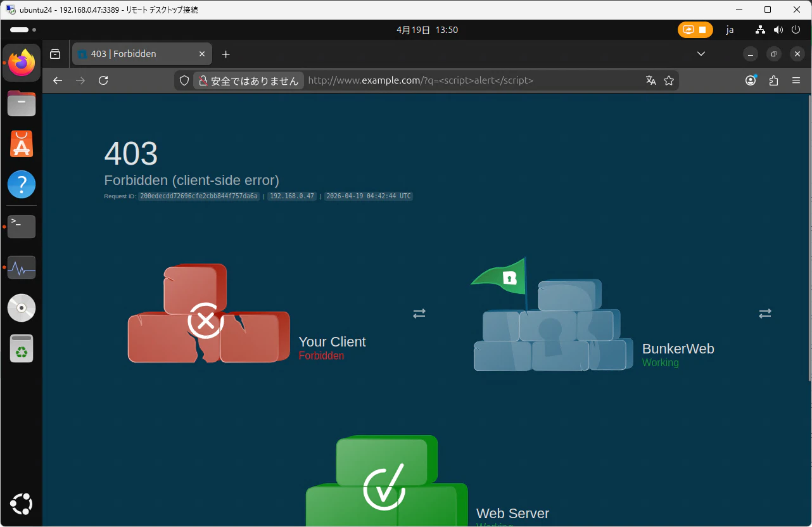
Task: Click the large 403 heading
Action: pos(131,153)
